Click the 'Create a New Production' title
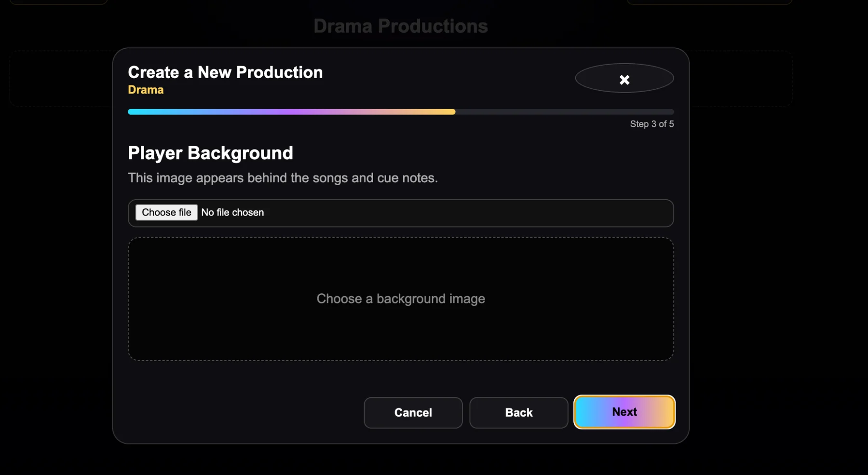Image resolution: width=868 pixels, height=475 pixels. coord(225,72)
